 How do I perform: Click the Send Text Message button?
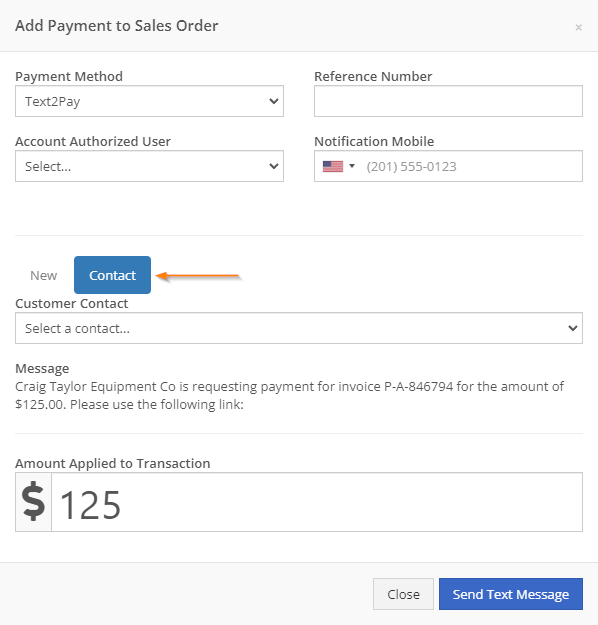pyautogui.click(x=511, y=594)
